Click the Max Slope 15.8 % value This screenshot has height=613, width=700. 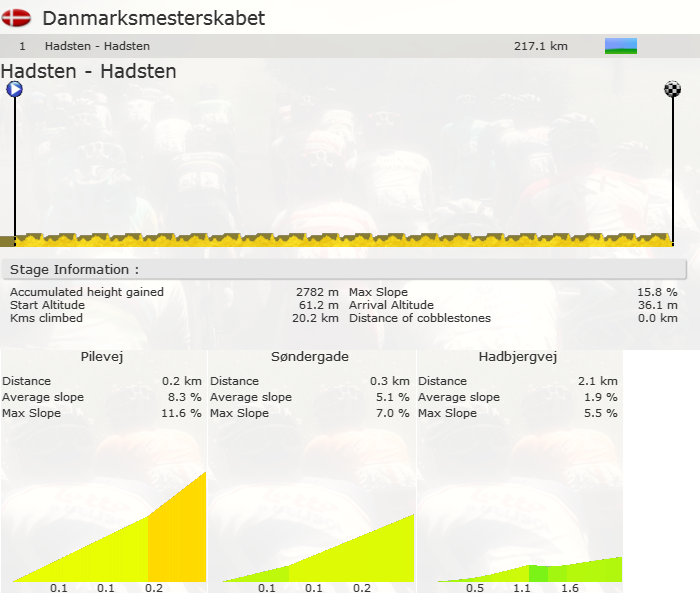pyautogui.click(x=657, y=292)
